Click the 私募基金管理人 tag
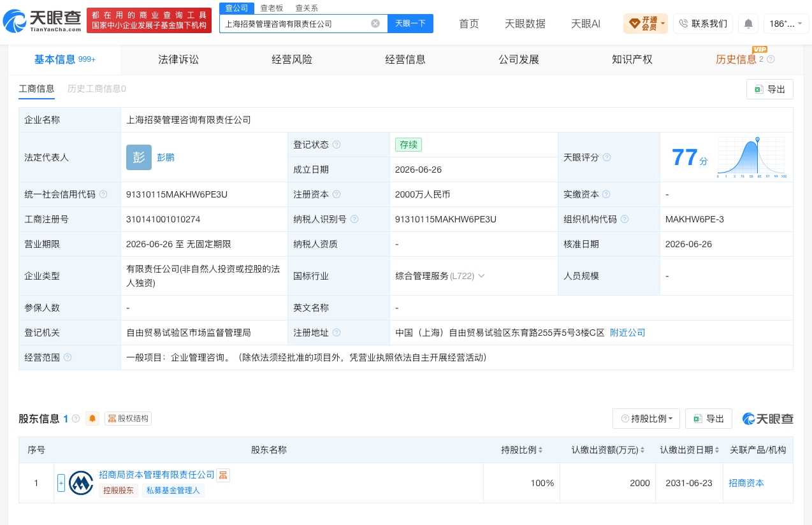 [x=173, y=491]
